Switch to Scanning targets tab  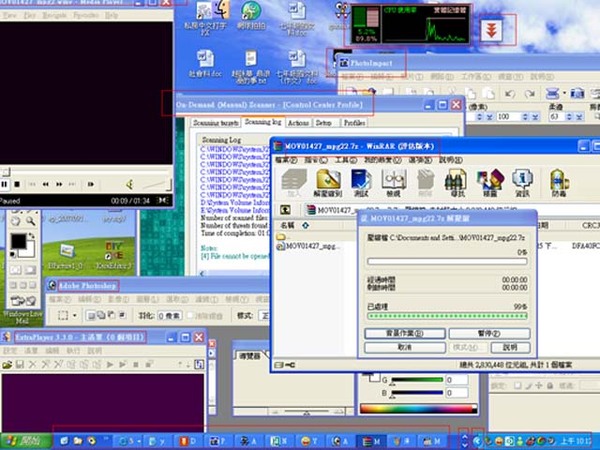215,123
